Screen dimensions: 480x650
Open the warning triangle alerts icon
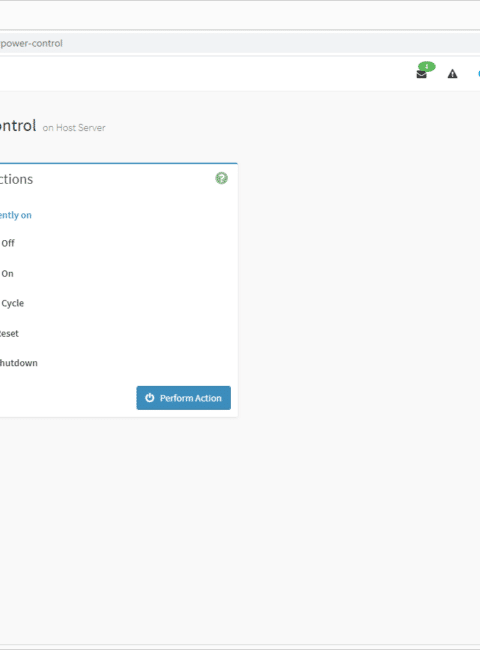tap(452, 74)
